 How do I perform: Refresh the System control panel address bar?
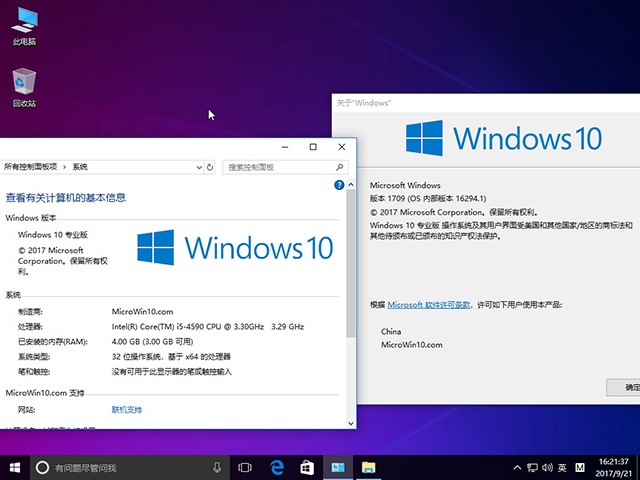tap(210, 167)
